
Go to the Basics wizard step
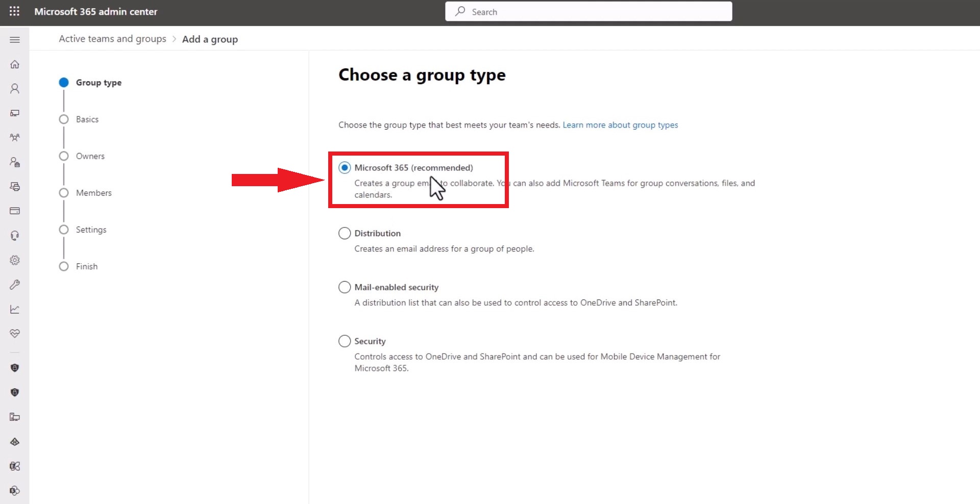click(x=87, y=119)
